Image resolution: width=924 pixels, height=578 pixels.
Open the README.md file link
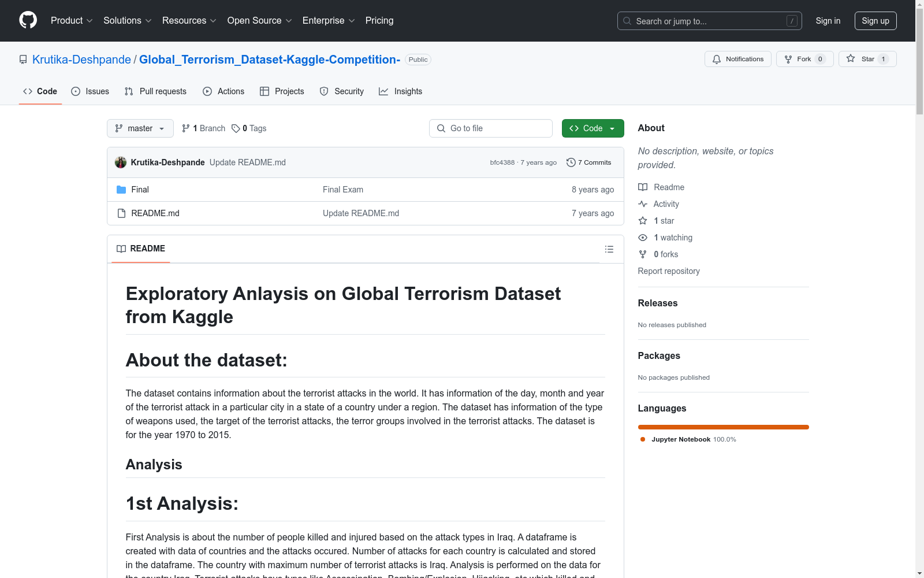point(155,213)
